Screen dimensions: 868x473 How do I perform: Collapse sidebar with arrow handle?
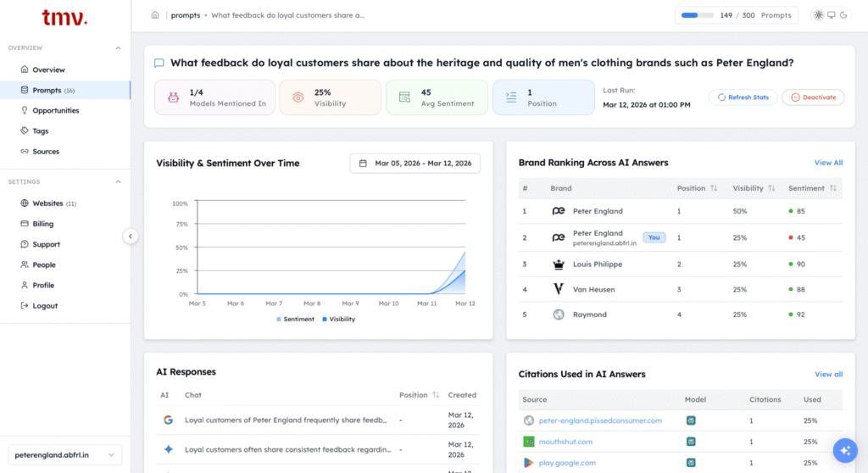[130, 236]
